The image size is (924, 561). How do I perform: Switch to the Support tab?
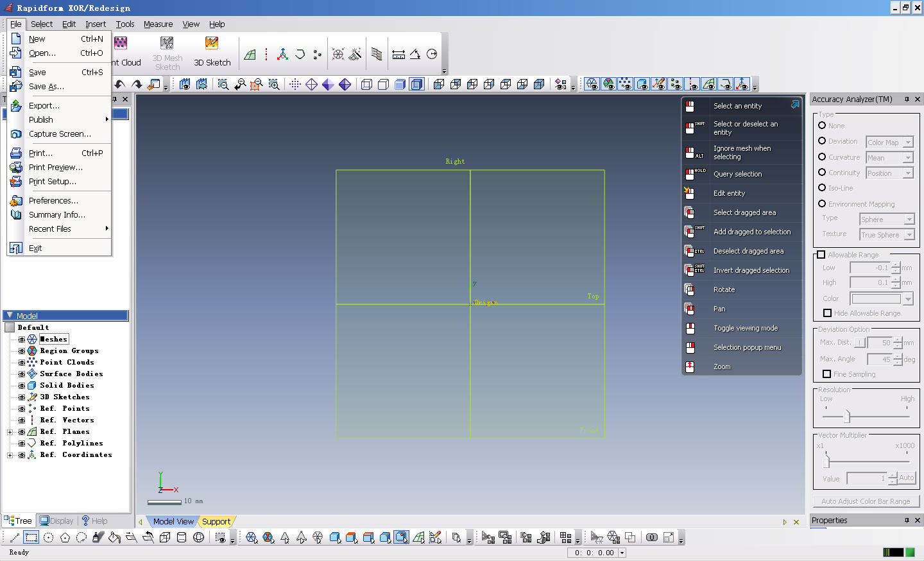click(x=216, y=522)
